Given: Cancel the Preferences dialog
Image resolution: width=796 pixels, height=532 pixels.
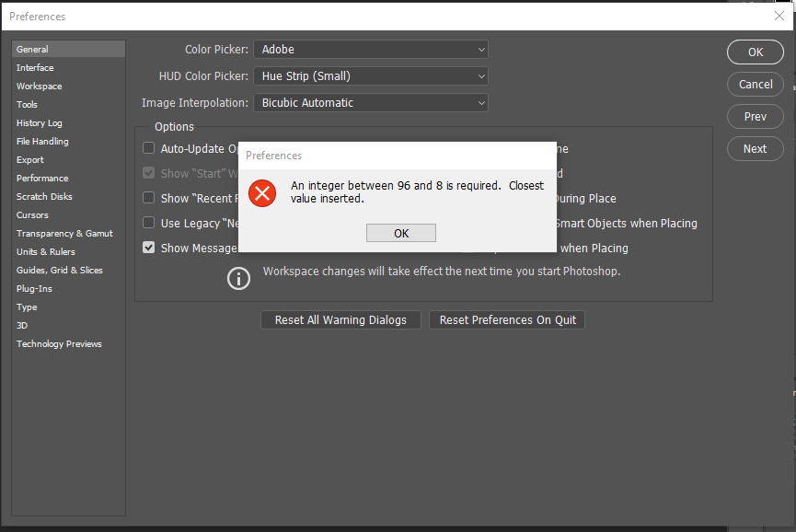Looking at the screenshot, I should [756, 85].
